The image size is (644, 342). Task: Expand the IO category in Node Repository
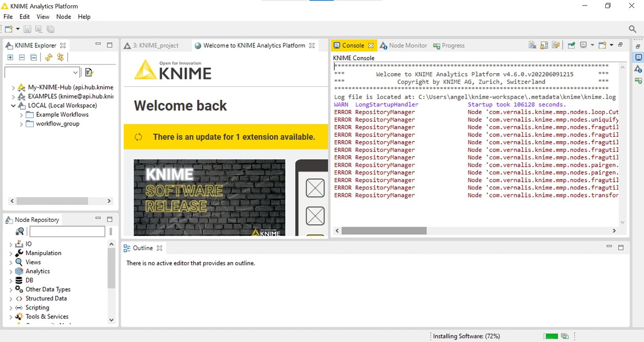pyautogui.click(x=10, y=243)
